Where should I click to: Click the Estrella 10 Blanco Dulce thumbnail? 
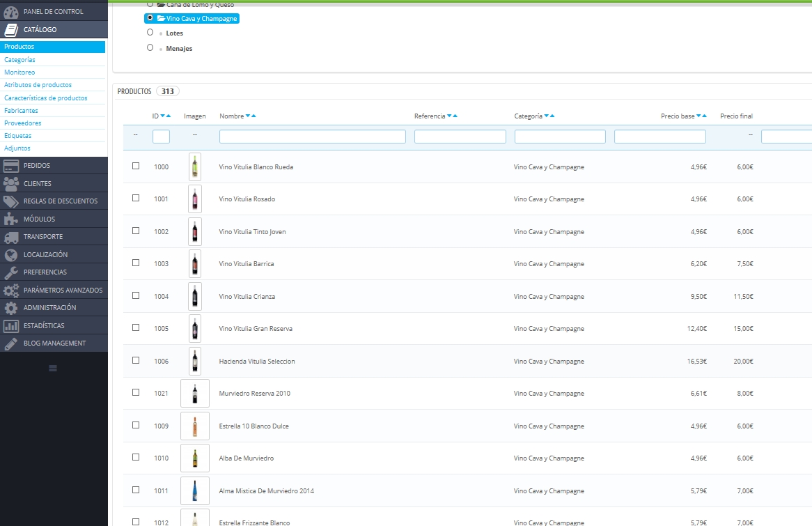pyautogui.click(x=195, y=426)
